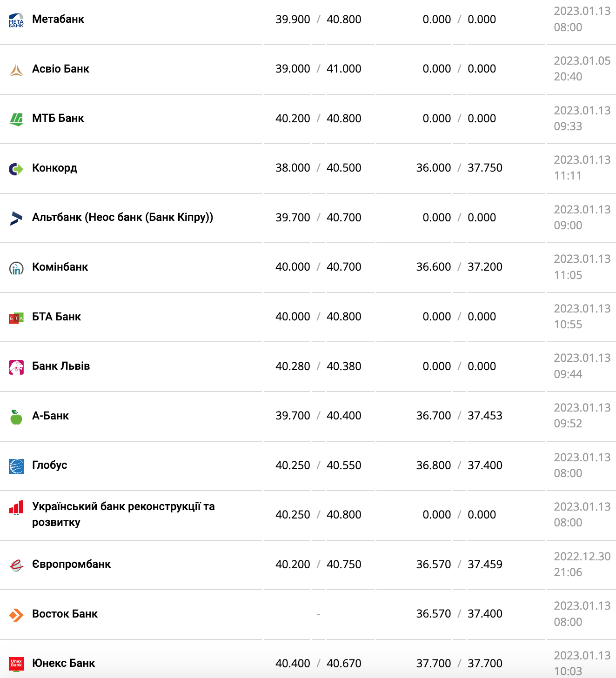Click the Комінбанк round logo icon

16,268
